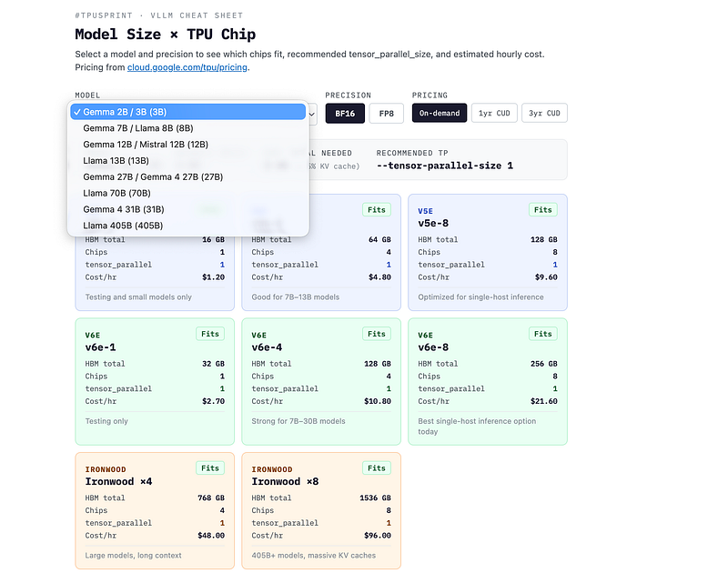The width and height of the screenshot is (728, 583).
Task: Switch precision to FP8
Action: [386, 114]
